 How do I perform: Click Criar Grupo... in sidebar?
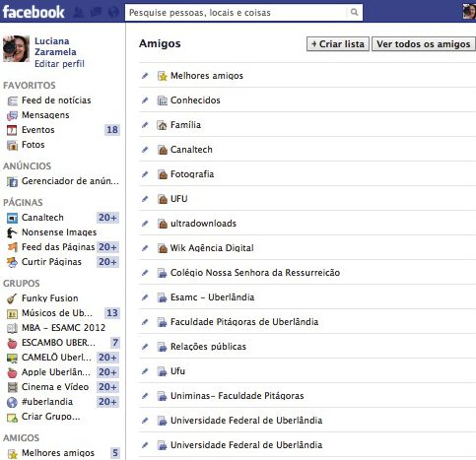pyautogui.click(x=51, y=417)
